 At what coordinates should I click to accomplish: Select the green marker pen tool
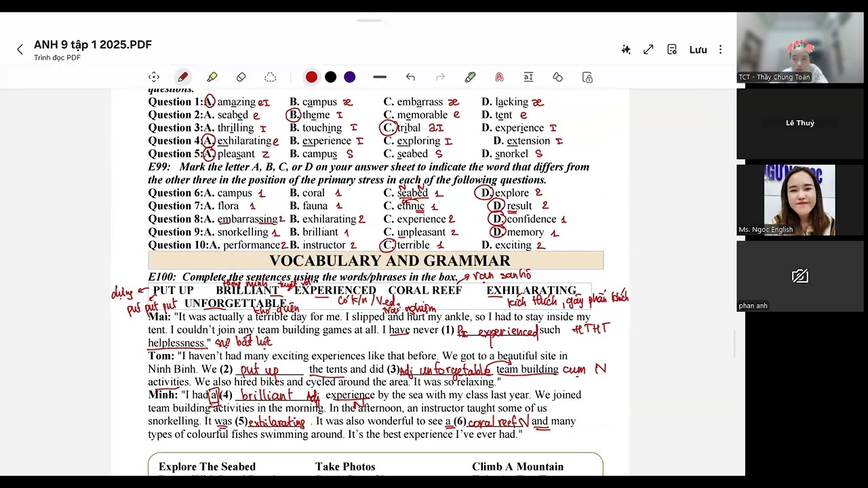click(470, 77)
